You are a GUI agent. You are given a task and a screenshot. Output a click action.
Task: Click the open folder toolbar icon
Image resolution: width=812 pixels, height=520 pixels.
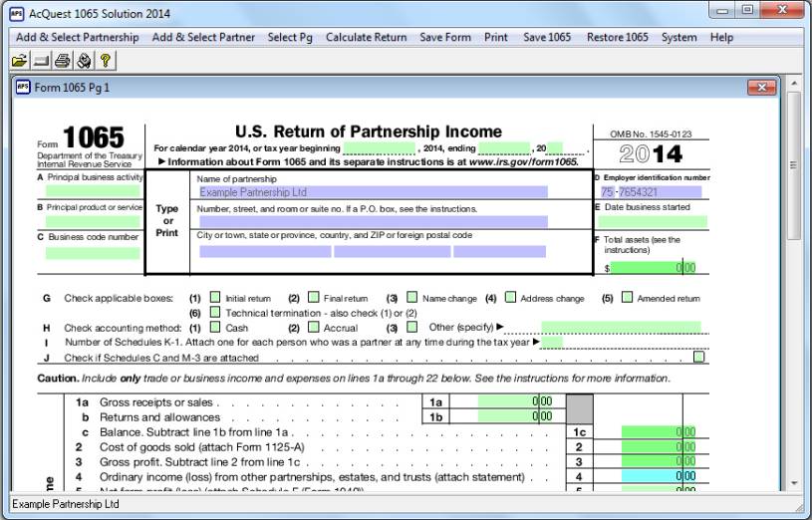click(x=20, y=61)
